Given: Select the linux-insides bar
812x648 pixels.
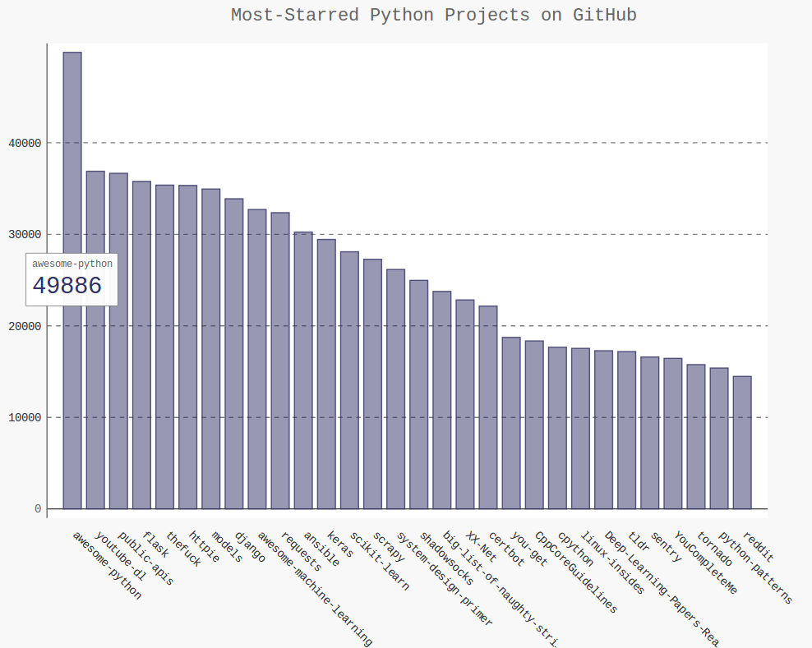Looking at the screenshot, I should 580,429.
